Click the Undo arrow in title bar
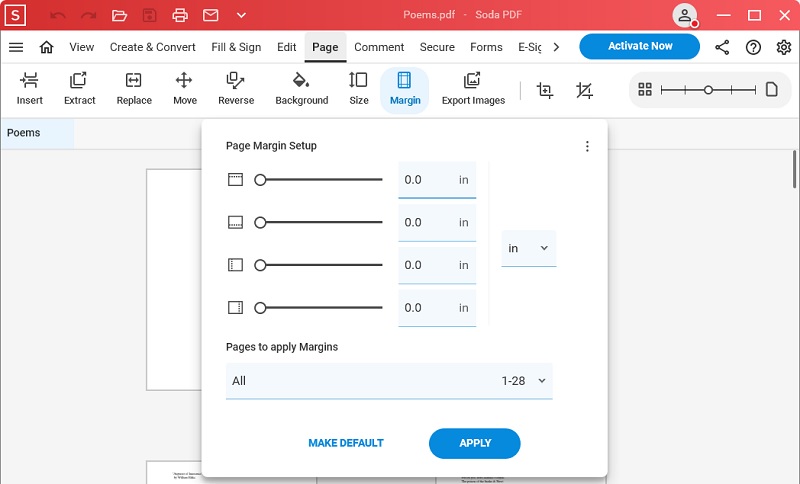Viewport: 800px width, 484px height. [58, 16]
